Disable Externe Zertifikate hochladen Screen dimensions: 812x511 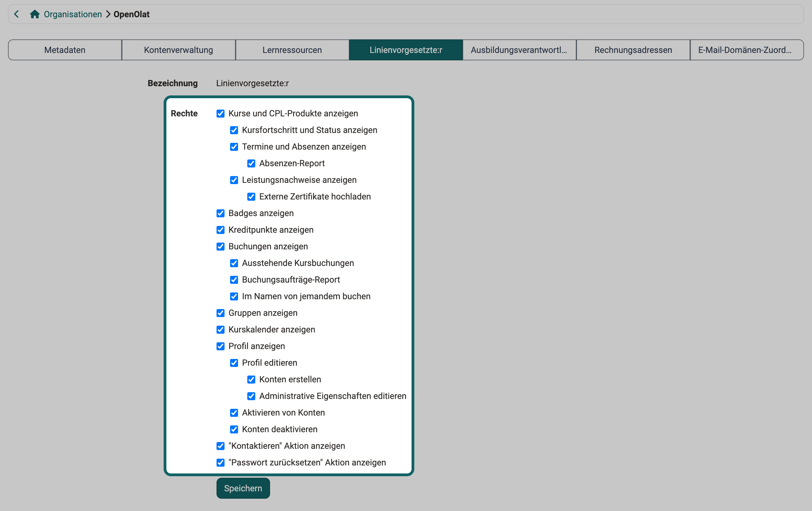[251, 196]
